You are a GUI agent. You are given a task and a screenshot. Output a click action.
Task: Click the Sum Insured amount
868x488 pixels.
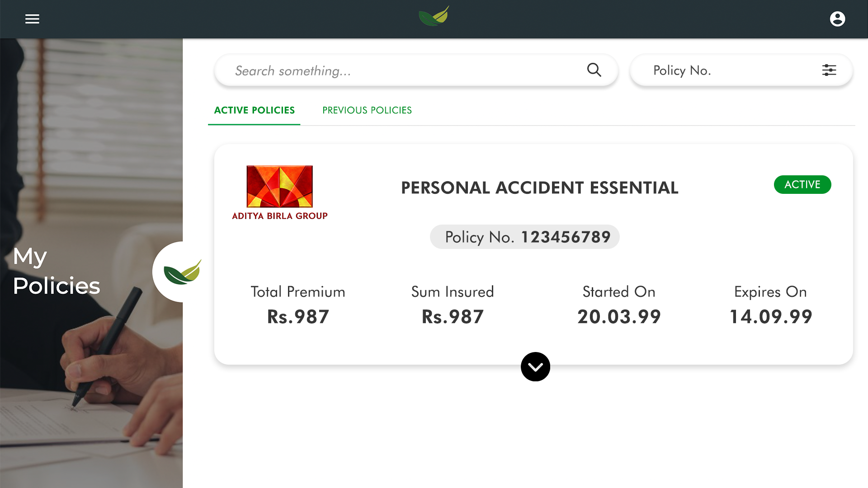(x=453, y=317)
